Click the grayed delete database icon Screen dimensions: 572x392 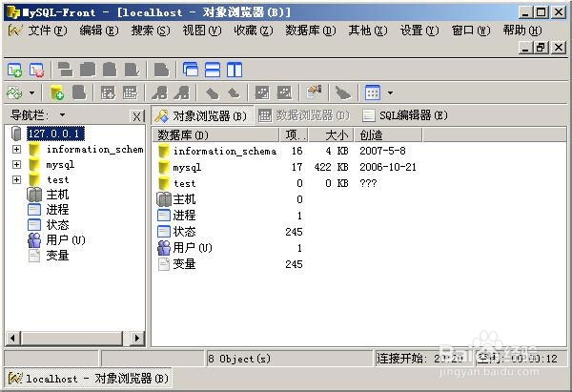point(79,93)
